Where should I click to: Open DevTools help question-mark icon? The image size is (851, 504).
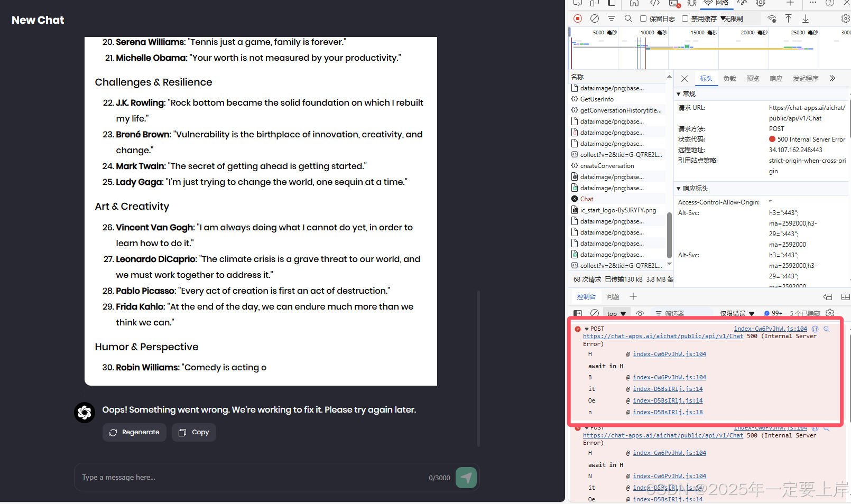point(830,3)
